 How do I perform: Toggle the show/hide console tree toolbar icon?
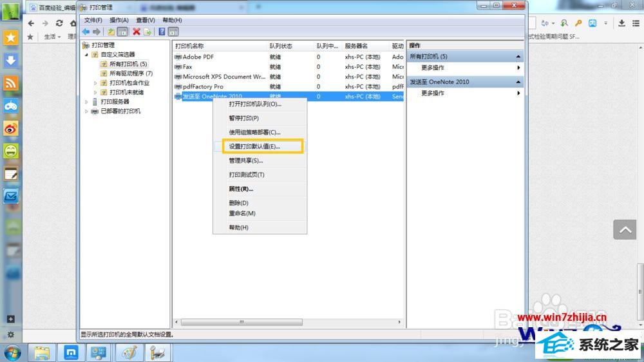(x=122, y=32)
